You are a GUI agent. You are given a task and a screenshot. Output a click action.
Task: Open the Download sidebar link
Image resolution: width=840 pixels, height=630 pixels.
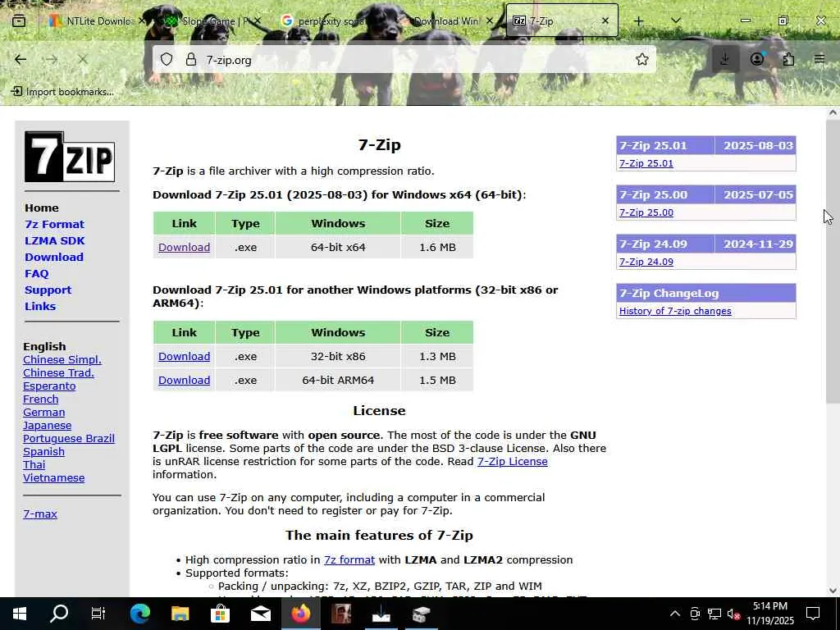pos(54,257)
